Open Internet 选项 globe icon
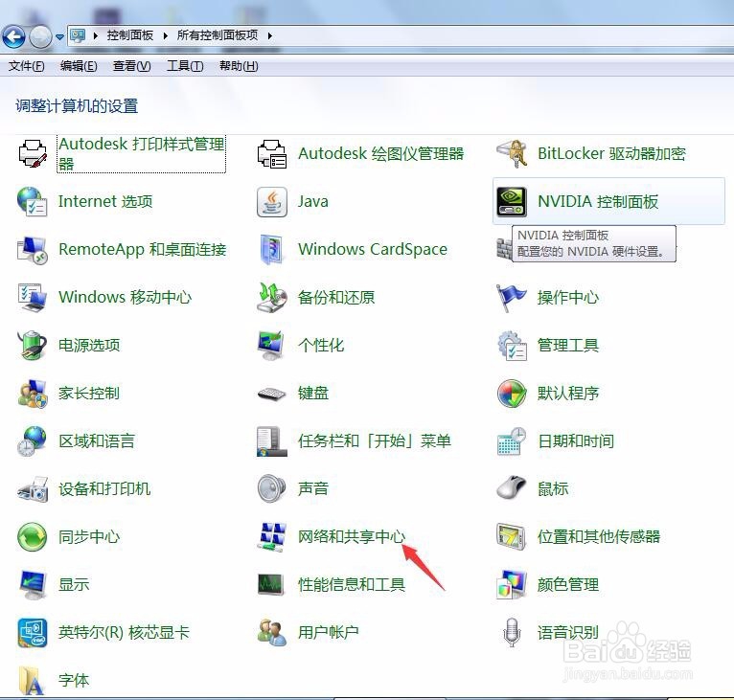 [x=33, y=201]
